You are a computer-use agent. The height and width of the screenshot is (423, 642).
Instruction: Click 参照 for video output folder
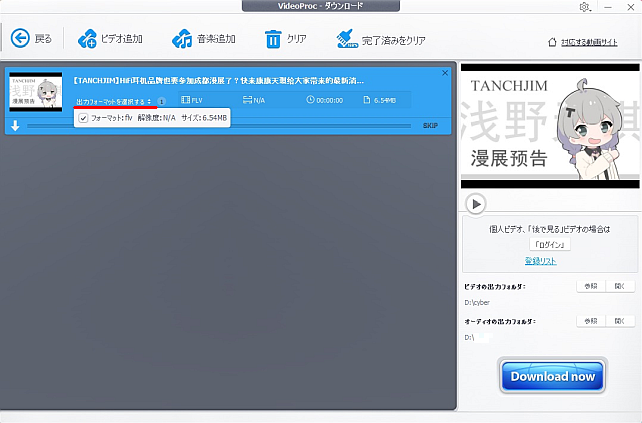[591, 286]
